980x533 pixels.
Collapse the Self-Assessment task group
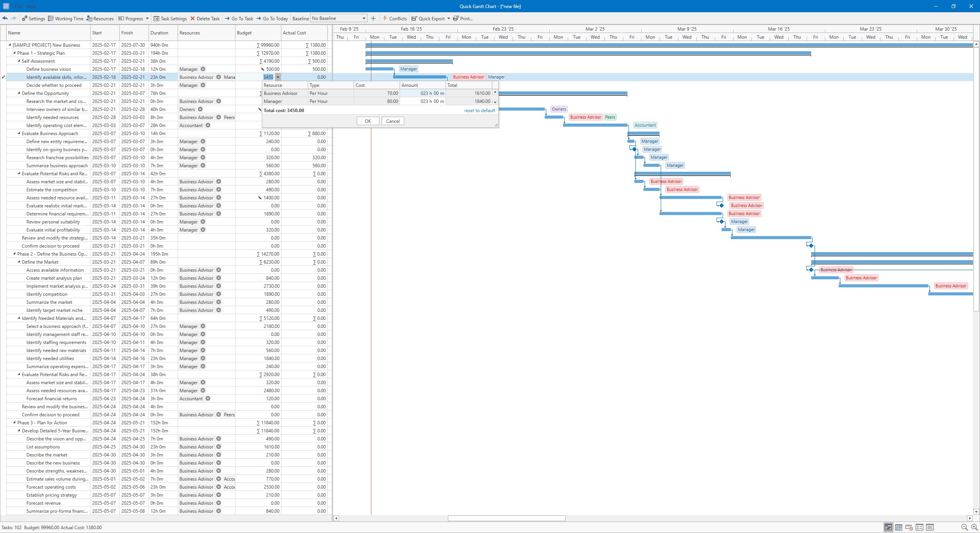point(19,61)
